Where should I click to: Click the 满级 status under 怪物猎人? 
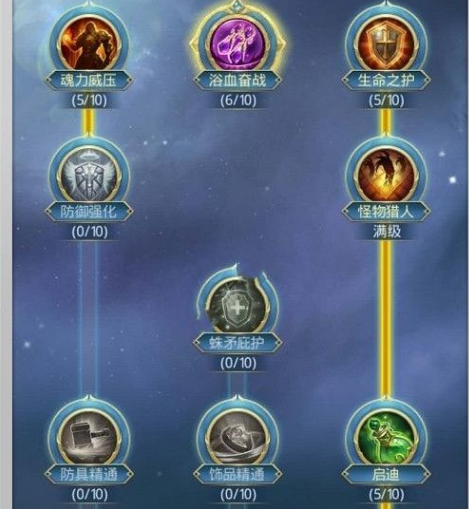tap(387, 231)
